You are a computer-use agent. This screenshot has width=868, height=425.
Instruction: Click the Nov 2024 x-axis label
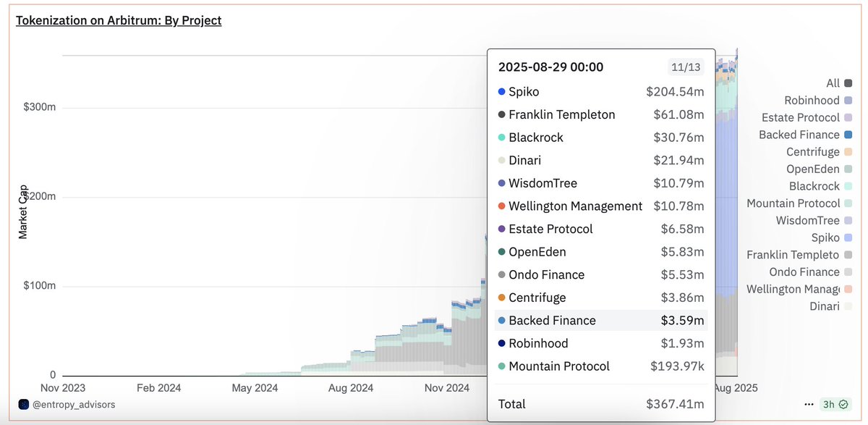447,388
